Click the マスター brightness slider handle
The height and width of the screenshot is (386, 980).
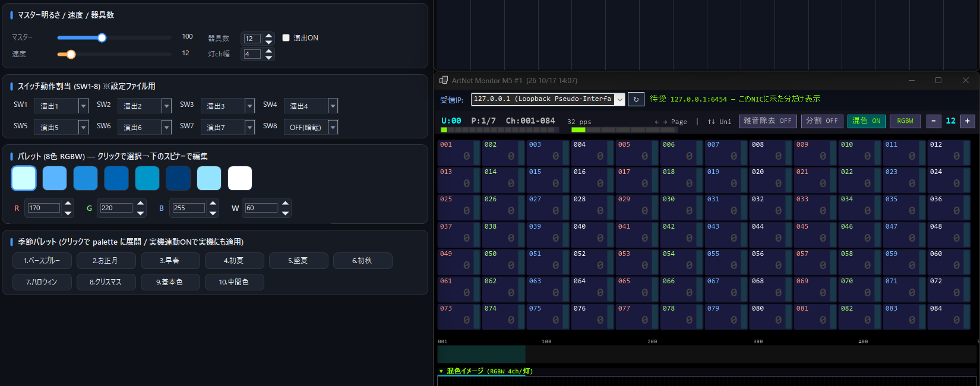coord(102,37)
